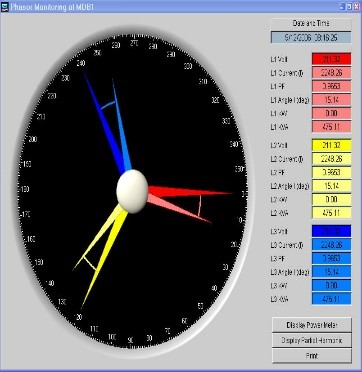
Task: Click the 300 degree label on the dial
Action: tap(188, 66)
